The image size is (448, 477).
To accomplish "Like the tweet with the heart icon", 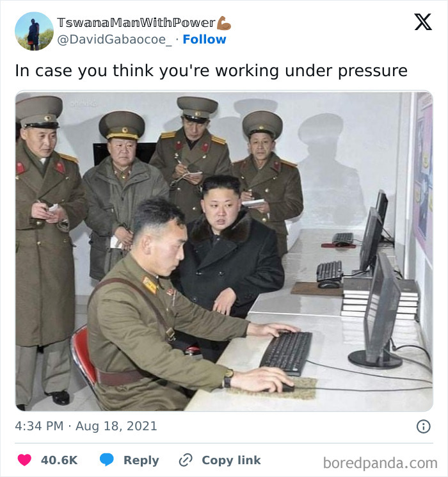I will 24,460.
